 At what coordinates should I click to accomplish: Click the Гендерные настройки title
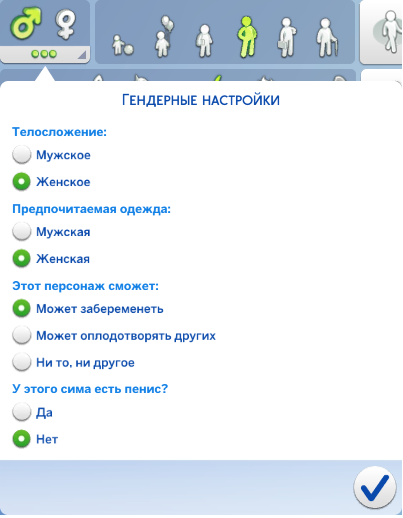(x=201, y=100)
